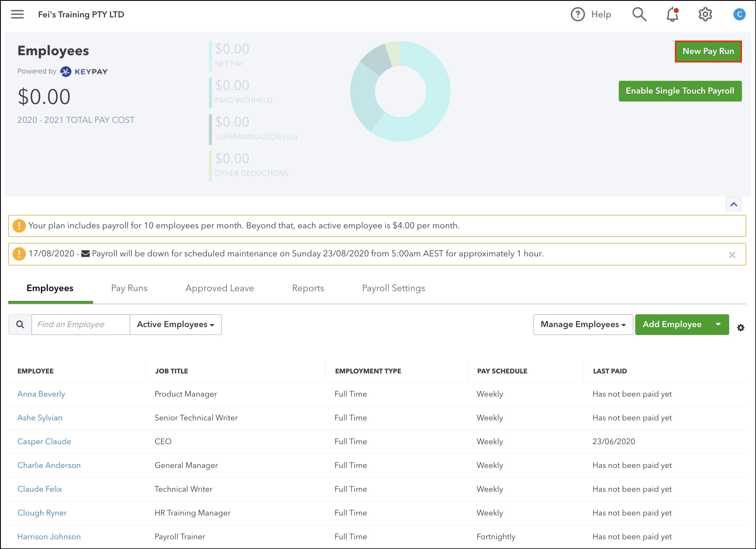Click the blue user avatar icon

tap(739, 15)
